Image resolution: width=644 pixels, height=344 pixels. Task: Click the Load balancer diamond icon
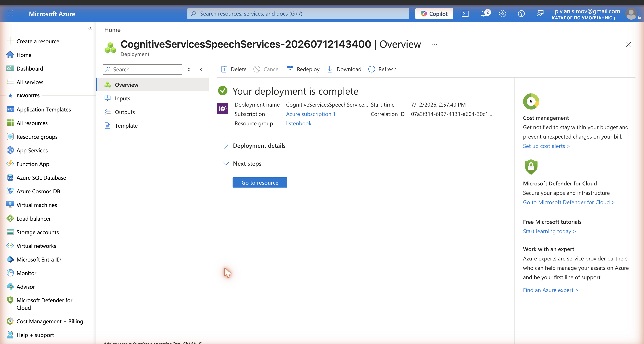click(x=10, y=218)
